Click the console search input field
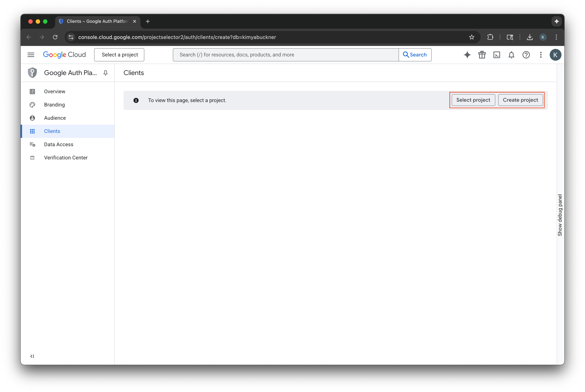Image resolution: width=585 pixels, height=392 pixels. (x=285, y=54)
